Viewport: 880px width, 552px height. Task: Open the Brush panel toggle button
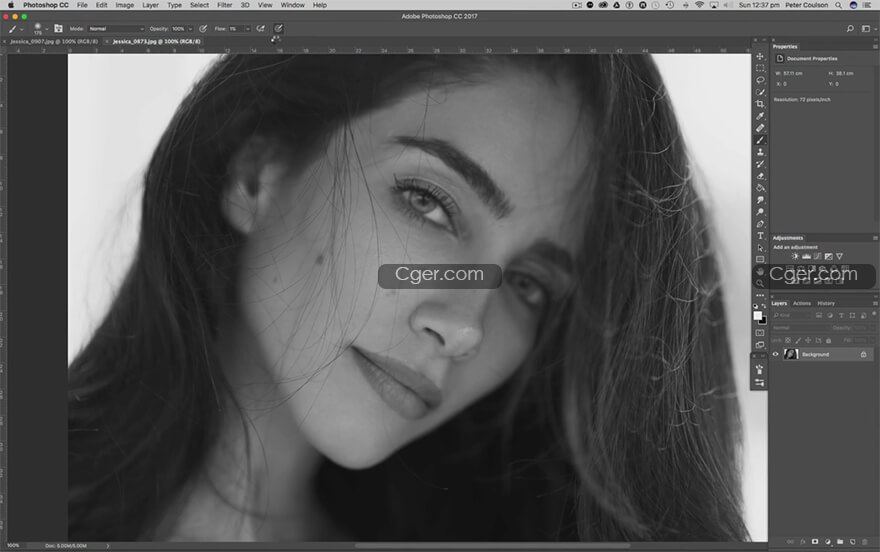tap(58, 29)
